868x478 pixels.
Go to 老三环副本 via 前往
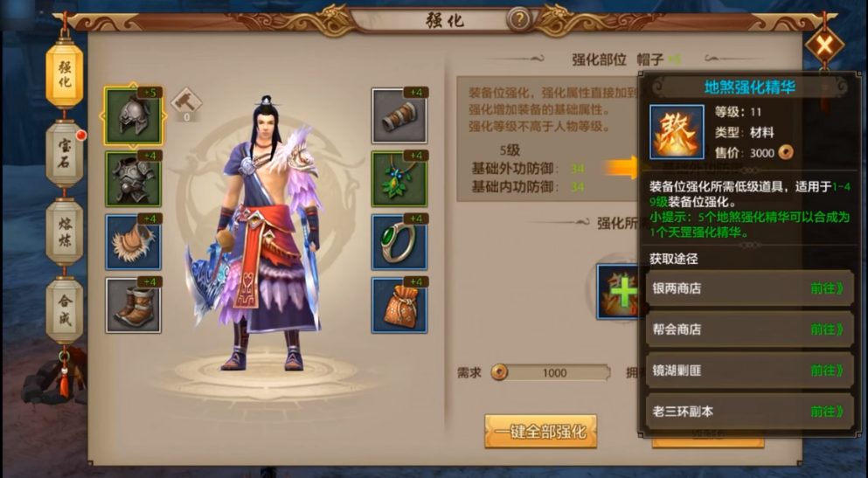(x=827, y=411)
